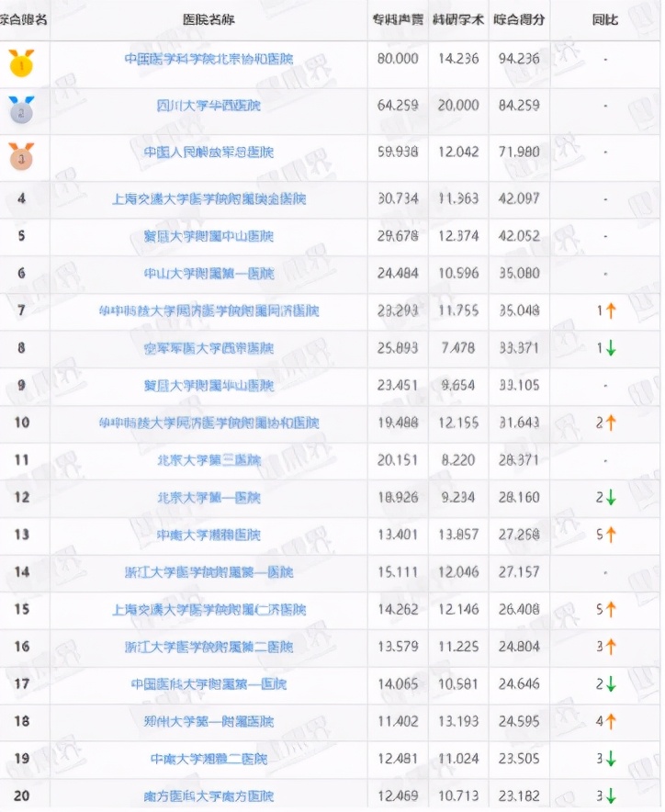Image resolution: width=665 pixels, height=812 pixels.
Task: Click the 专科声誉 column header
Action: point(398,19)
